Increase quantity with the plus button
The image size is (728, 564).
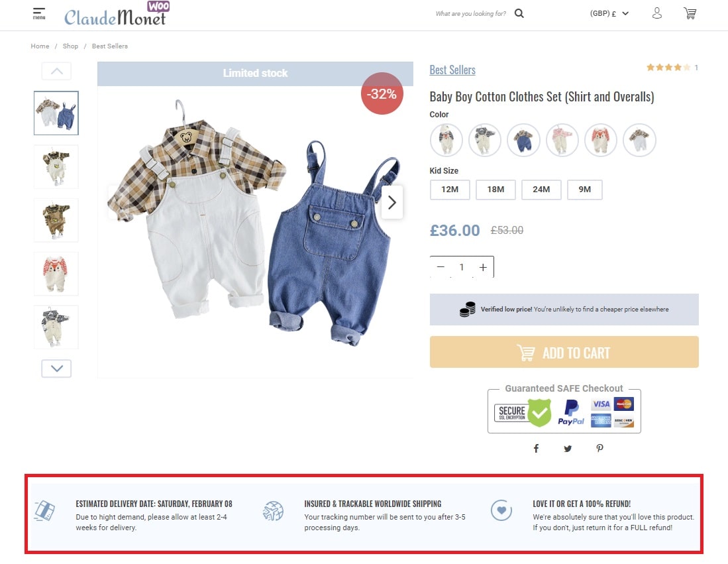click(483, 267)
